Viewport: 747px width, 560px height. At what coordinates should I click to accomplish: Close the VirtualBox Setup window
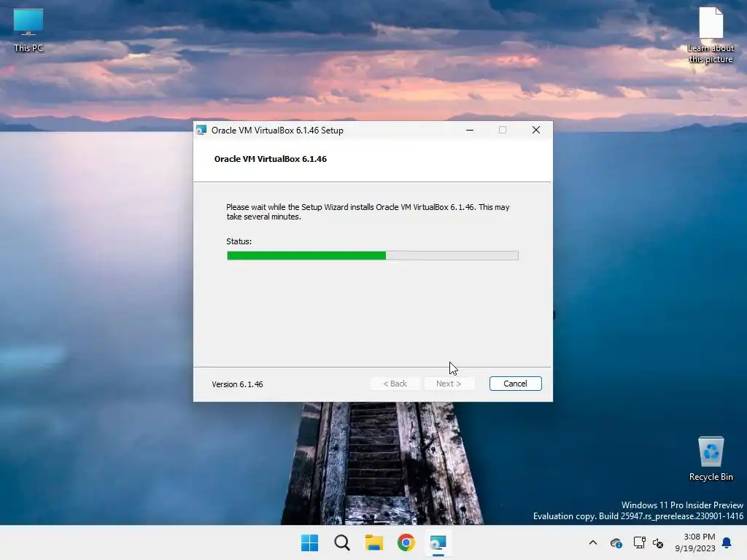[536, 130]
